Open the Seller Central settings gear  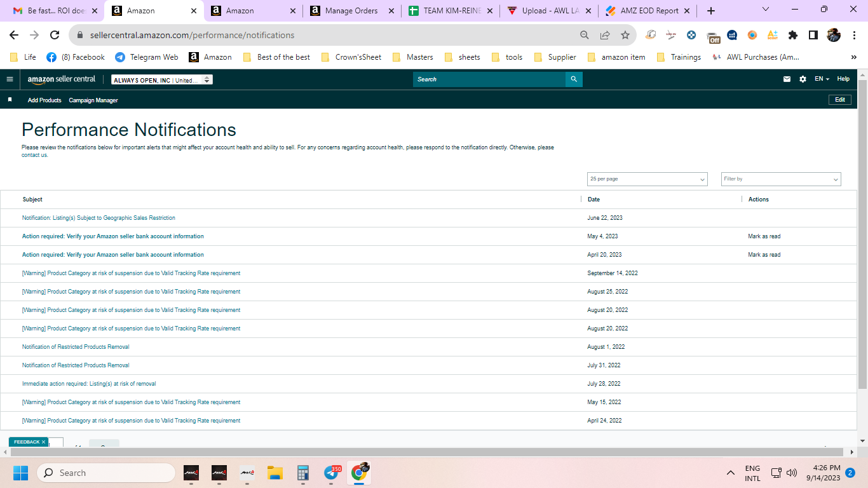(803, 79)
